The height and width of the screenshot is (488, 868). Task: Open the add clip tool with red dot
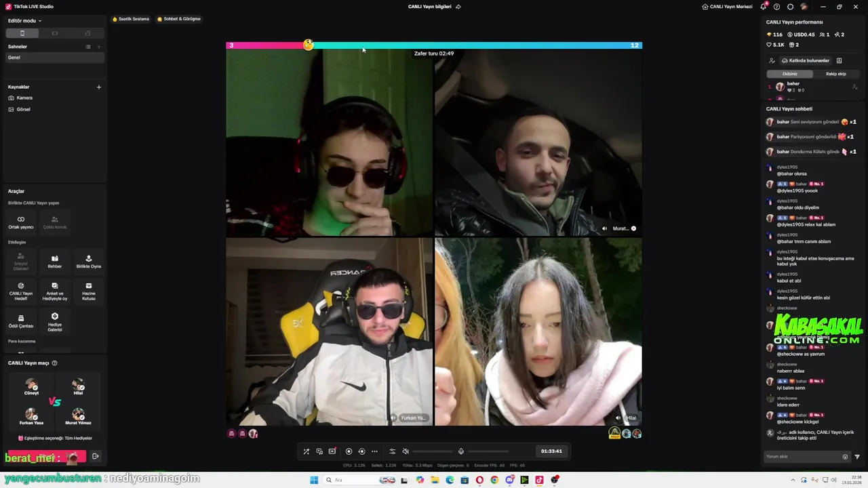click(x=332, y=451)
